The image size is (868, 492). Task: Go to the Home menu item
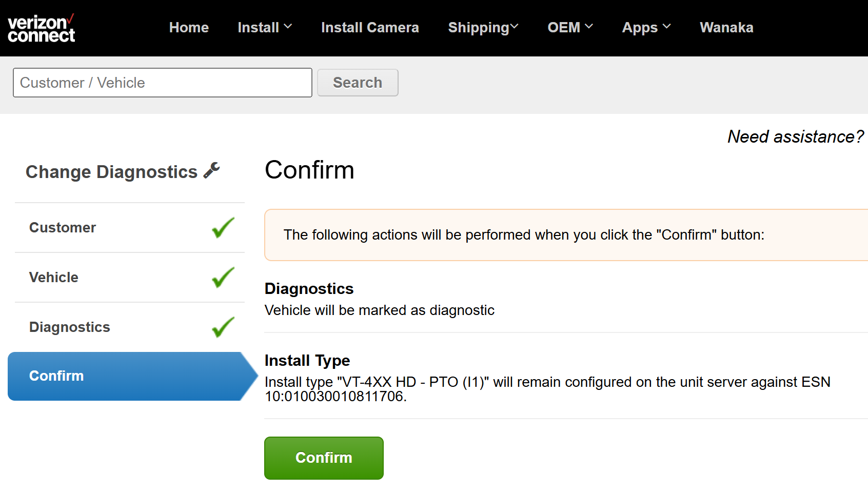tap(189, 28)
